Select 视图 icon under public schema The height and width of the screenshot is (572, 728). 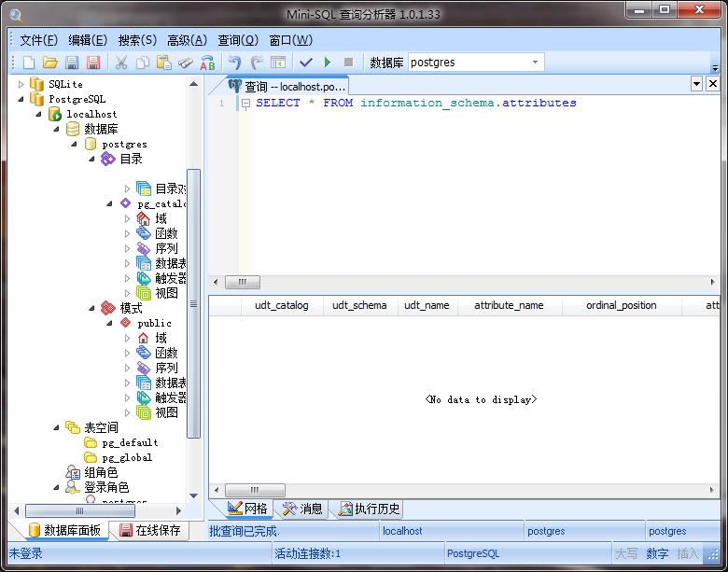coord(144,412)
